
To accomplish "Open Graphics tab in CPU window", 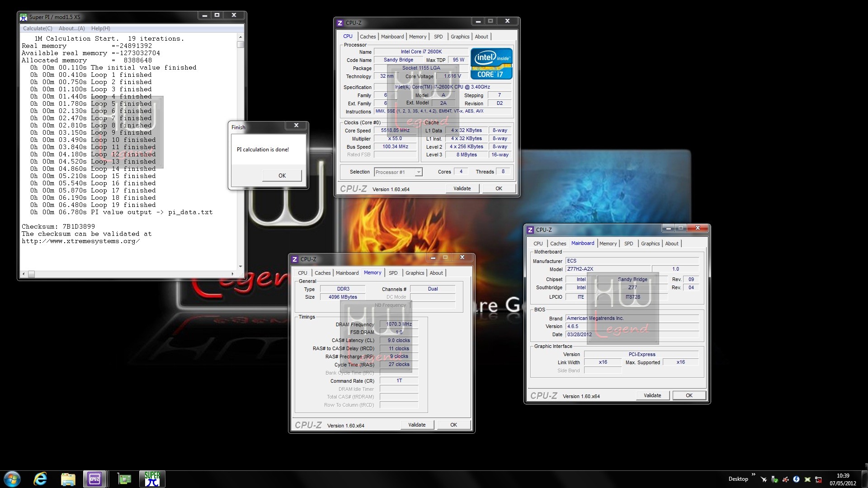I will pyautogui.click(x=460, y=37).
